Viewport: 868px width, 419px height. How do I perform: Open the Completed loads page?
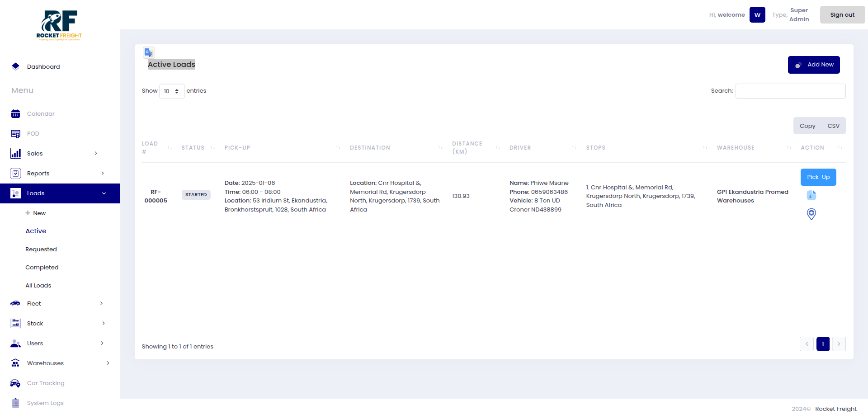click(42, 268)
